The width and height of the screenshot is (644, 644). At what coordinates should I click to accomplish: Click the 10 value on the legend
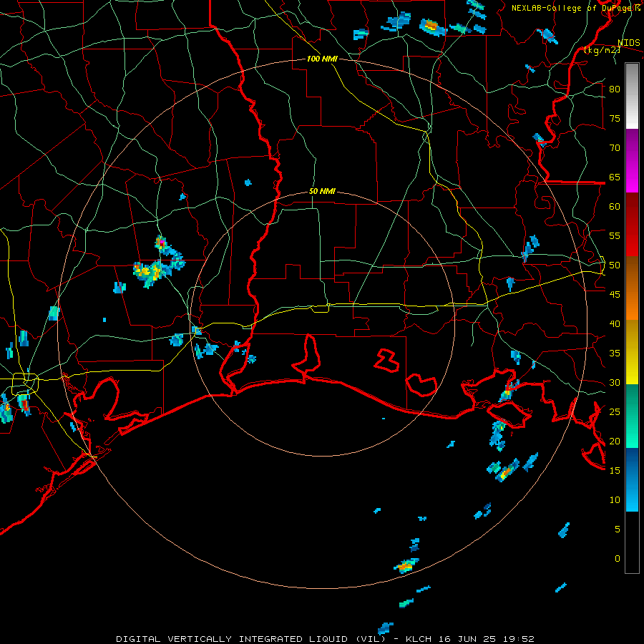click(615, 500)
